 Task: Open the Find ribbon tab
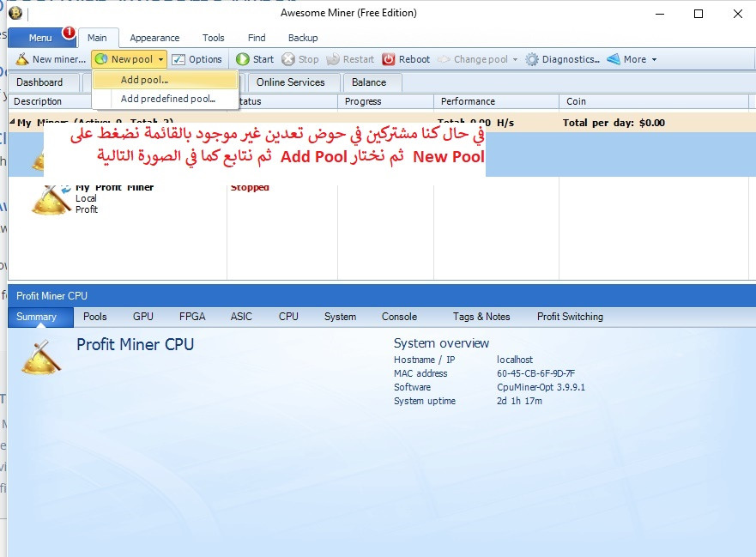(257, 38)
